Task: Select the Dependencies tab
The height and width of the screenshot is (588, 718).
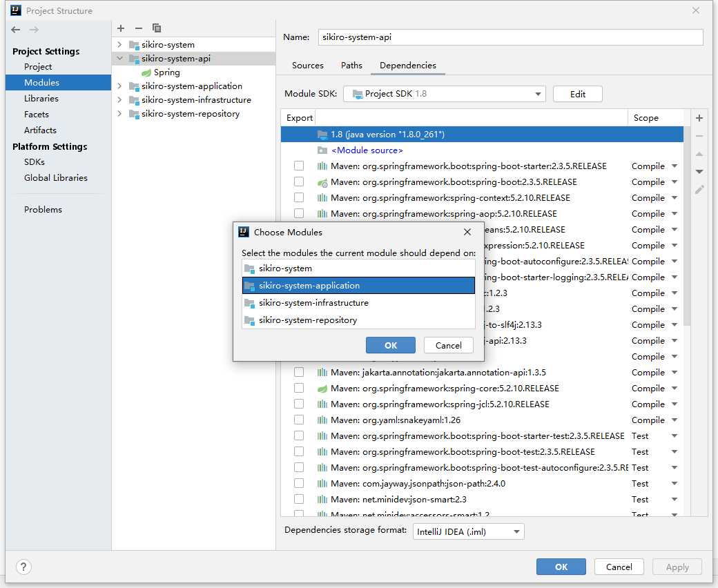Action: tap(408, 66)
